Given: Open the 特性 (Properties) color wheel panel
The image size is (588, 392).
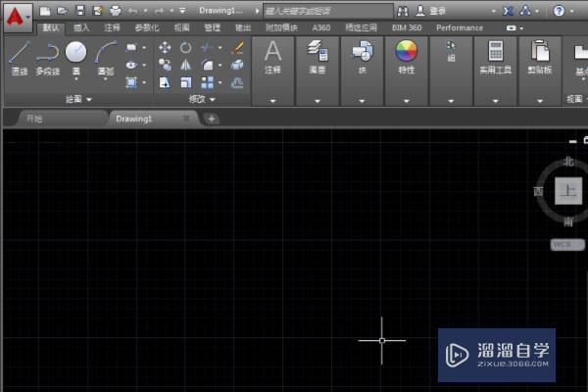Looking at the screenshot, I should [406, 58].
